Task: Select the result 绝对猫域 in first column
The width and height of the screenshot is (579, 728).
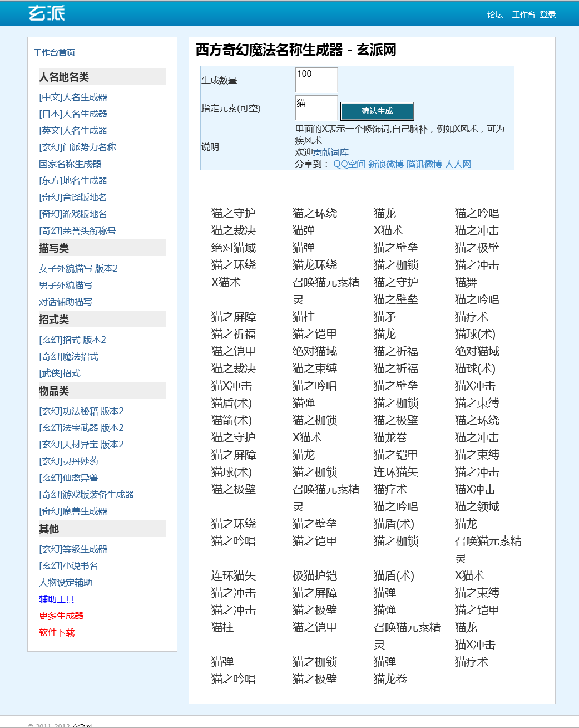Action: click(234, 248)
